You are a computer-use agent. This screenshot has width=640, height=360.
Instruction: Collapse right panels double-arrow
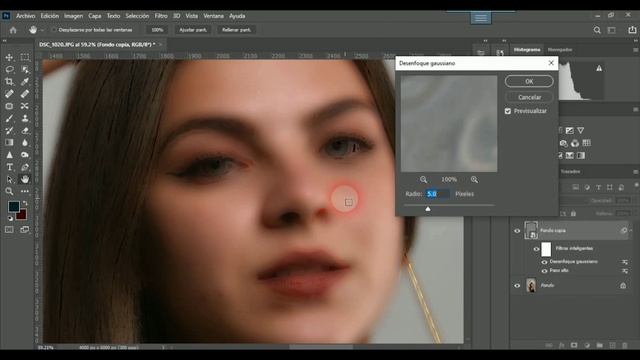tap(636, 41)
